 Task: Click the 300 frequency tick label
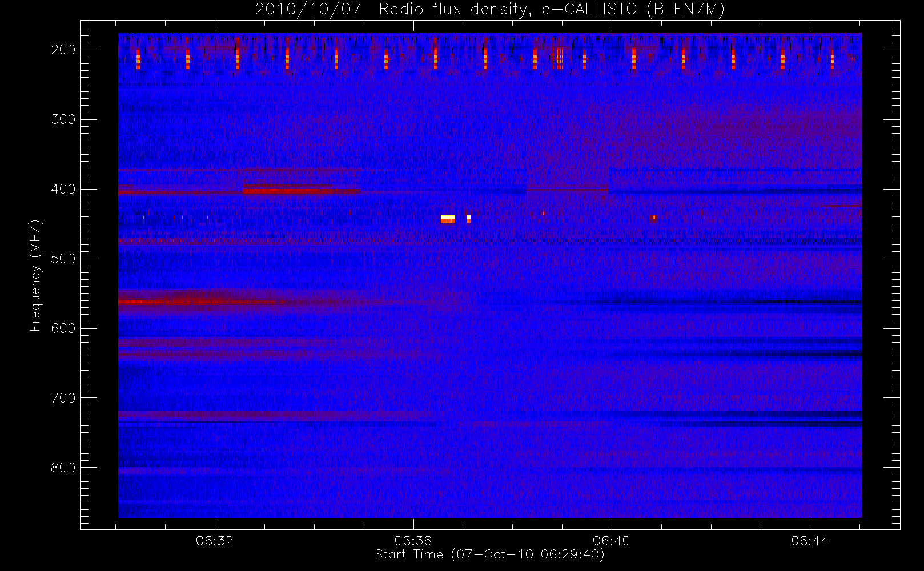[63, 119]
